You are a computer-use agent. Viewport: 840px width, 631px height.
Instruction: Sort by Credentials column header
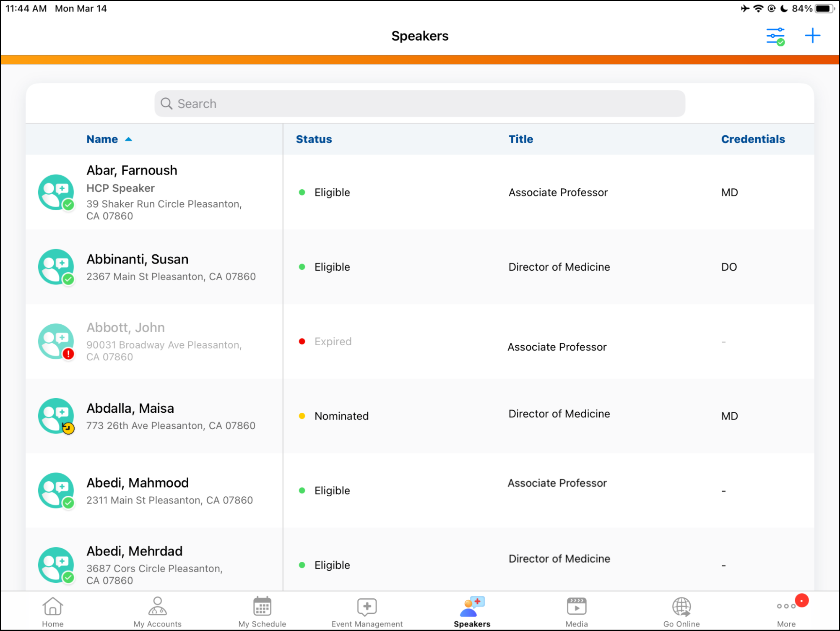752,139
